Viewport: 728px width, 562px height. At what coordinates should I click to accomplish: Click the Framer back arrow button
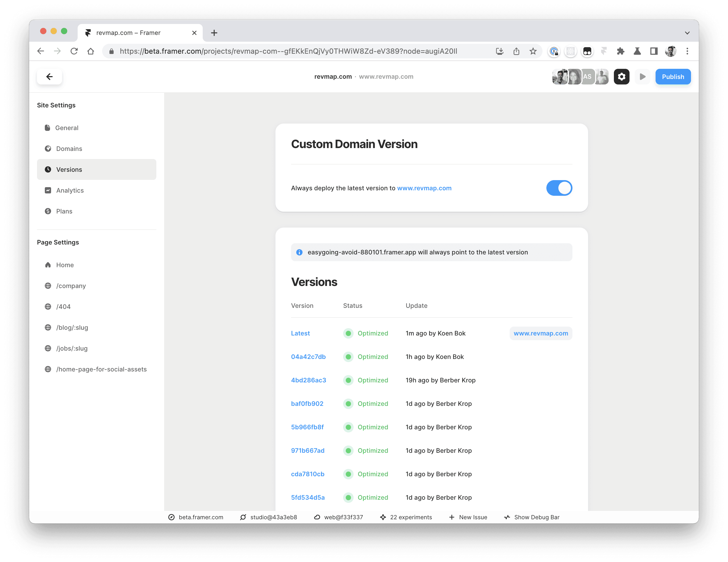49,77
